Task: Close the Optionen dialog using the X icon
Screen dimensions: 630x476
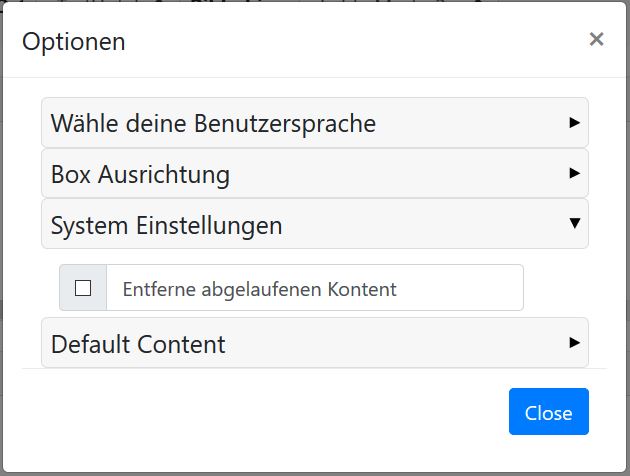Action: [x=596, y=39]
